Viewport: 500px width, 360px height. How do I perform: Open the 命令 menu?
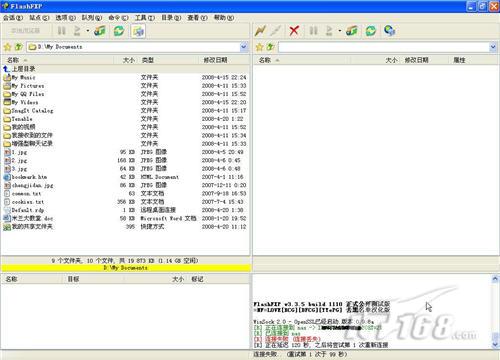pos(118,18)
